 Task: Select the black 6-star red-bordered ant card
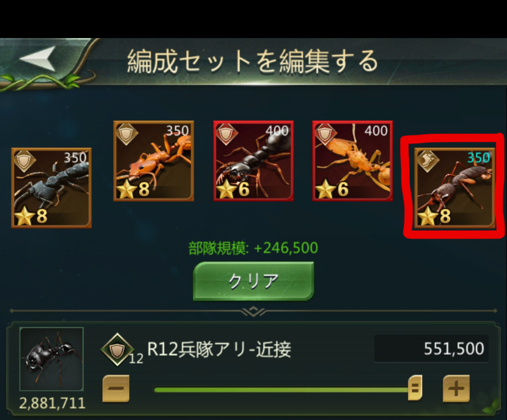[253, 161]
